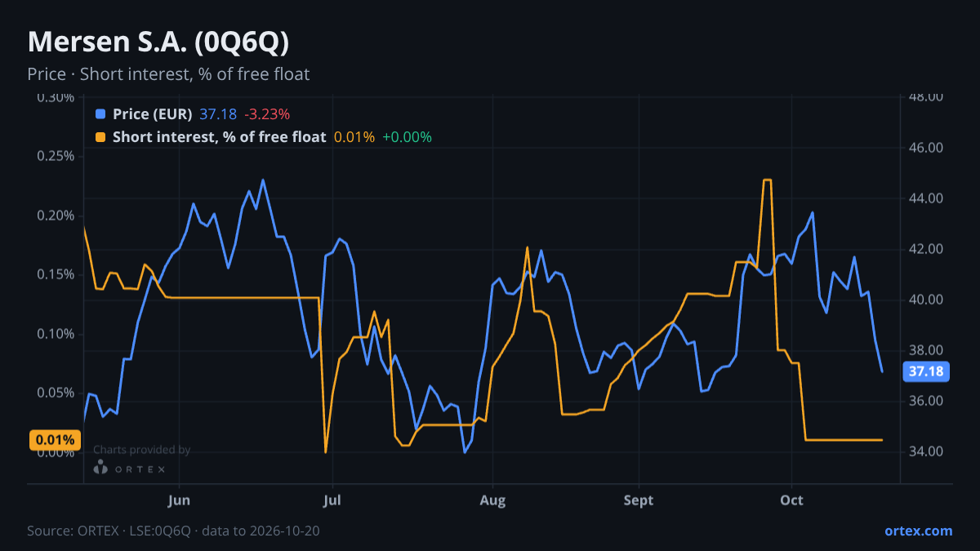Click the ORTEX logo icon

100,467
